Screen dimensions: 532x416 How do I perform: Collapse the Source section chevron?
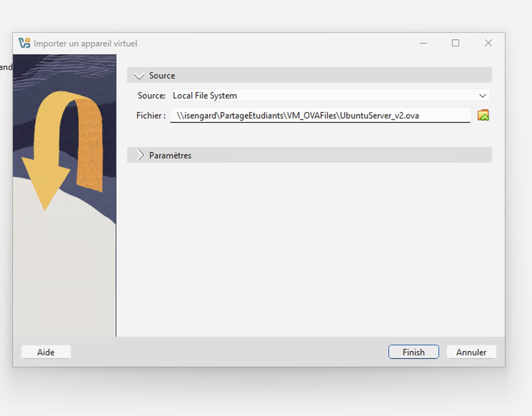point(139,76)
